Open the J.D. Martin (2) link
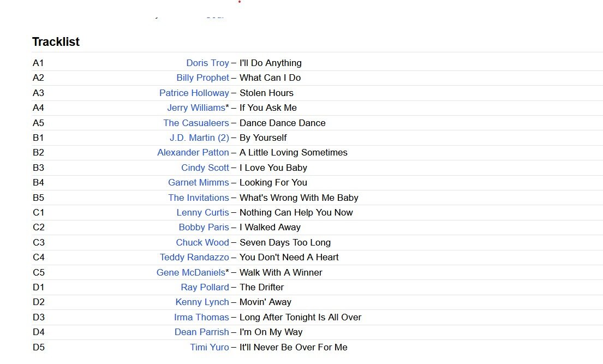 (x=199, y=138)
